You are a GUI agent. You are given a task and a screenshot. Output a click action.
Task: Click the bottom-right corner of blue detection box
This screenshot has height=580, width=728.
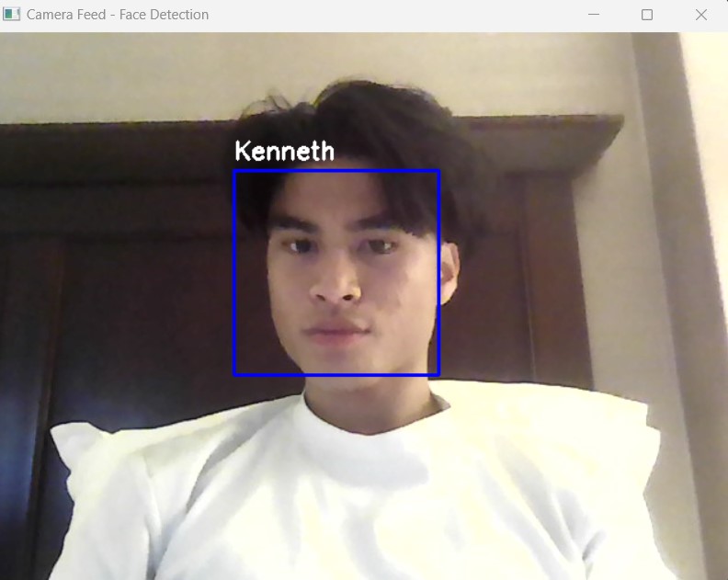(x=438, y=374)
